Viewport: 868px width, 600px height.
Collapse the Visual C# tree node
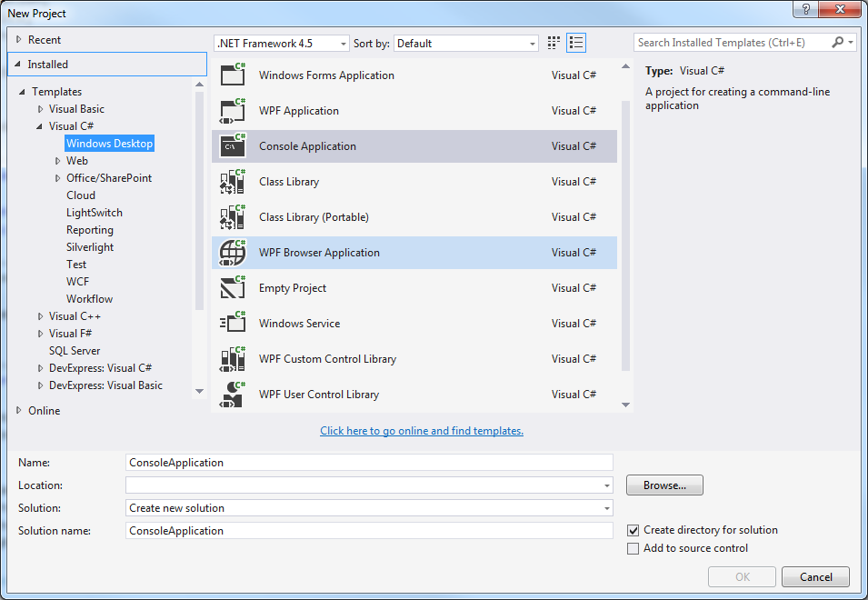39,126
